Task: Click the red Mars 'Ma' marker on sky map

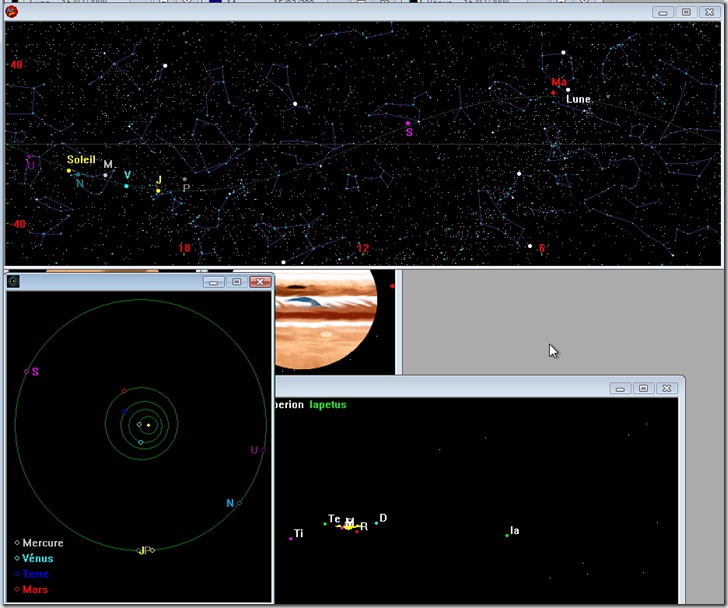Action: [553, 92]
